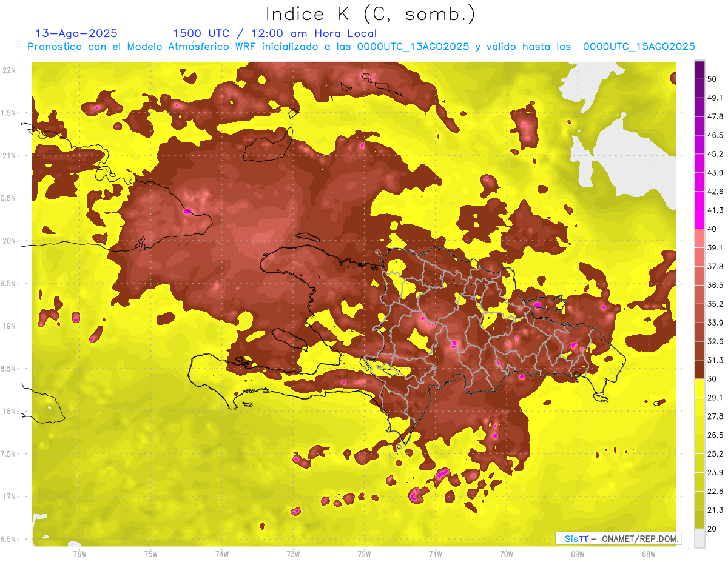Click the longitude label "70W"
Image resolution: width=728 pixels, height=562 pixels.
point(507,554)
